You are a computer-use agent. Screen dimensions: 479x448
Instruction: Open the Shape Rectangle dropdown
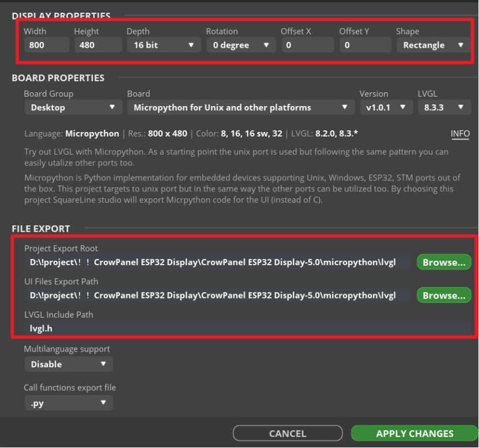[x=433, y=45]
